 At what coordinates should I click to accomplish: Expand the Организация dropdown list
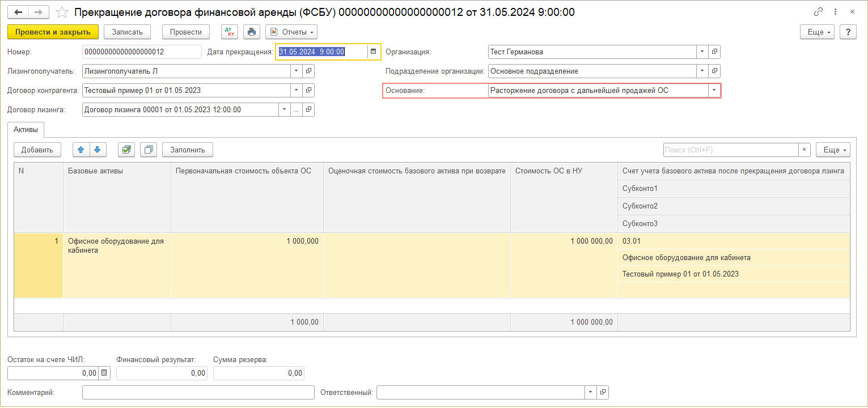point(702,52)
